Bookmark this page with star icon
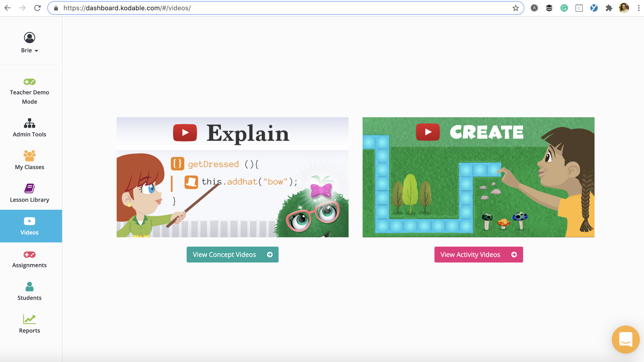Image resolution: width=644 pixels, height=362 pixels. (515, 8)
